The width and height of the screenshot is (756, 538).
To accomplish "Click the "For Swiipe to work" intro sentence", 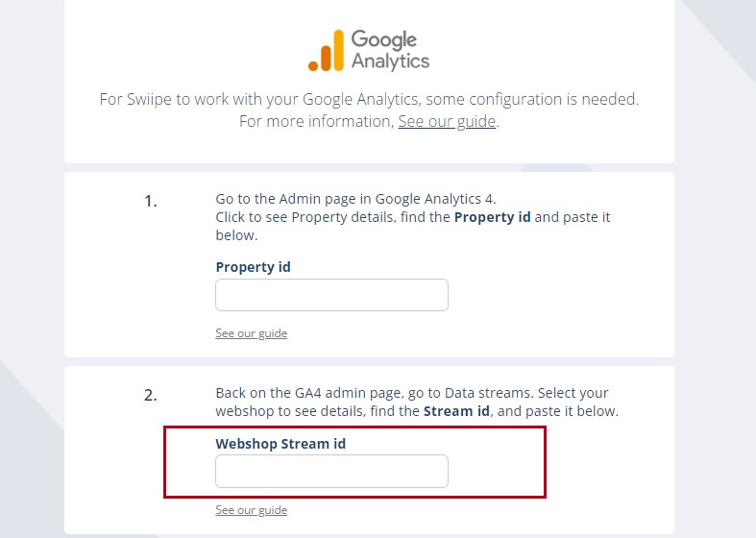I will click(369, 99).
